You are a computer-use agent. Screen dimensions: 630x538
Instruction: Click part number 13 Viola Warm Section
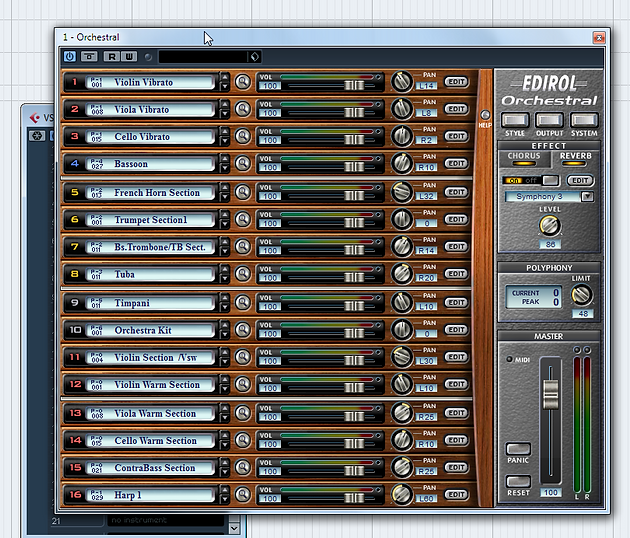tap(75, 413)
